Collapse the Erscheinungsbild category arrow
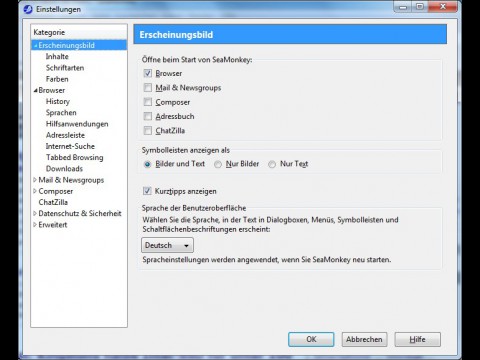This screenshot has width=480, height=360. (35, 46)
